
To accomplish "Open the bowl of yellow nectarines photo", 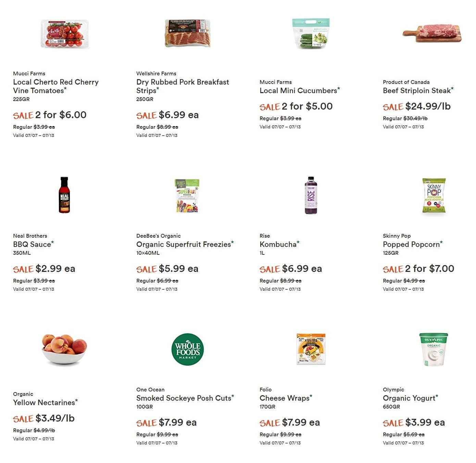I will [64, 349].
